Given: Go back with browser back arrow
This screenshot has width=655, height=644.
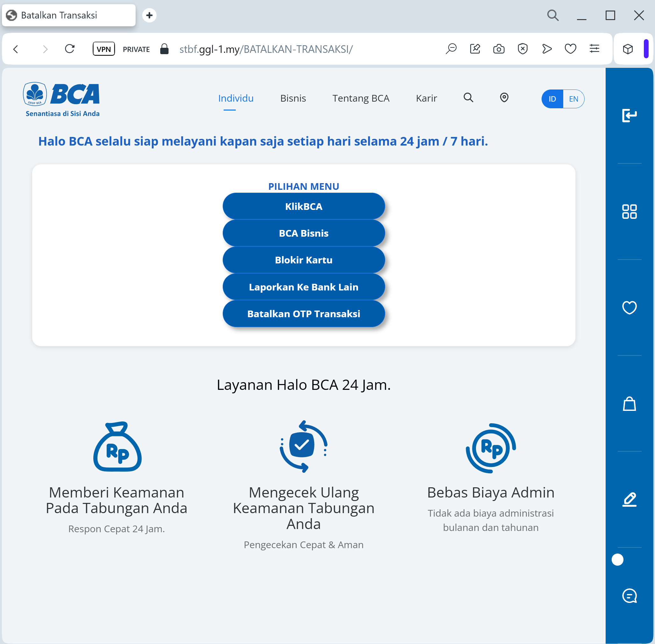Looking at the screenshot, I should pos(16,49).
